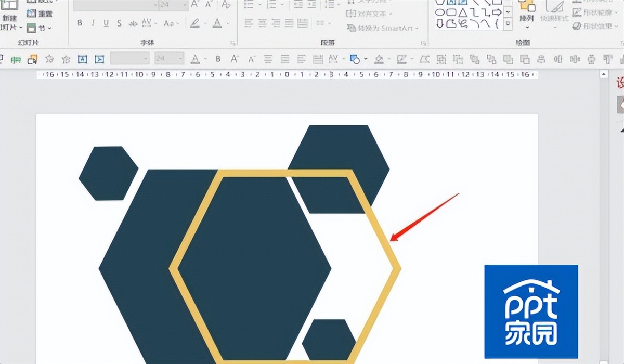
Task: Select the left brace shape in gallery
Action: pyautogui.click(x=496, y=23)
